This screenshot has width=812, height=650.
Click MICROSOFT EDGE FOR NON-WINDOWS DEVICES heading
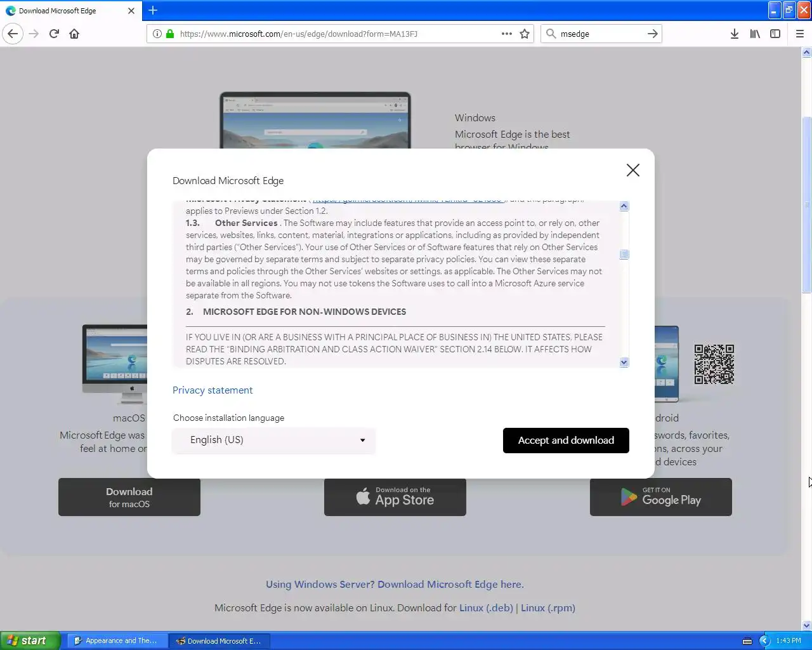tap(304, 312)
